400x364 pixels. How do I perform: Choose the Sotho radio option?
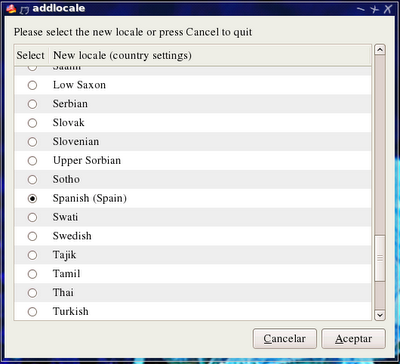coord(32,180)
